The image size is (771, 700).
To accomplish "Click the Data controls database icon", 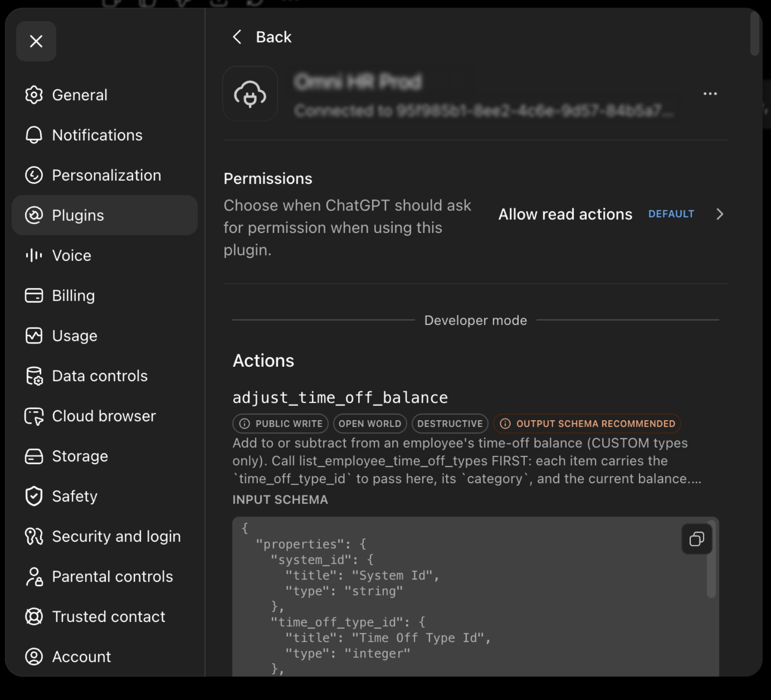I will tap(34, 376).
